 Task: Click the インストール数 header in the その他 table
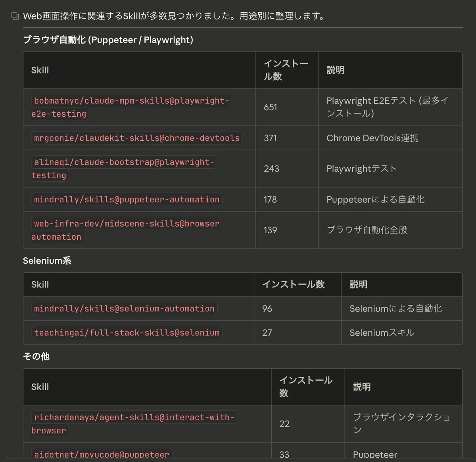306,387
